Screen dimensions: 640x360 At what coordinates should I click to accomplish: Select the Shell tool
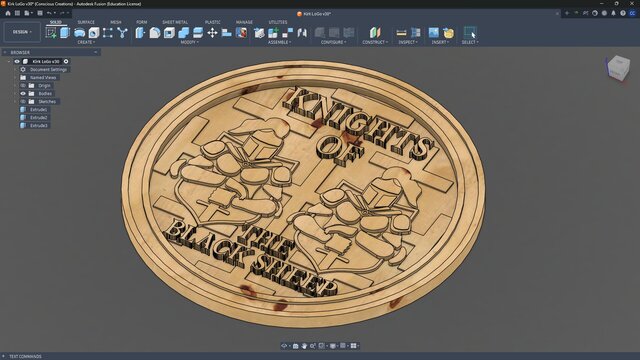pos(169,33)
